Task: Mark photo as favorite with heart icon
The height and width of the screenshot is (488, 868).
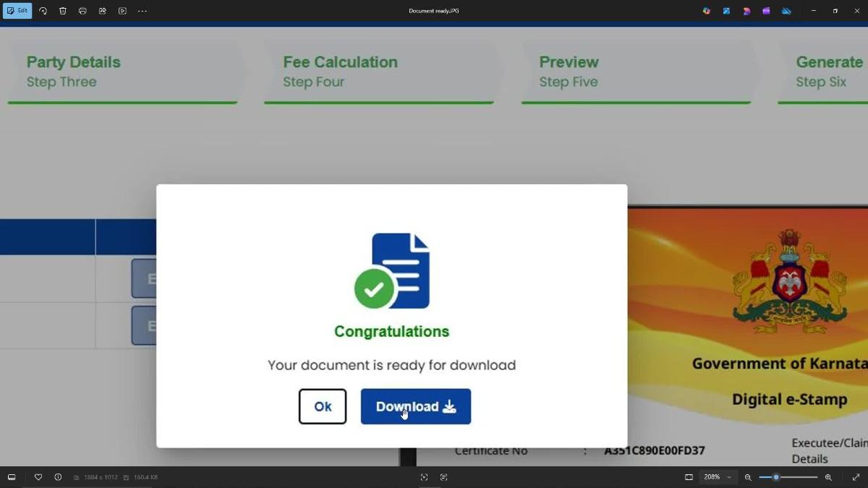Action: pyautogui.click(x=38, y=477)
